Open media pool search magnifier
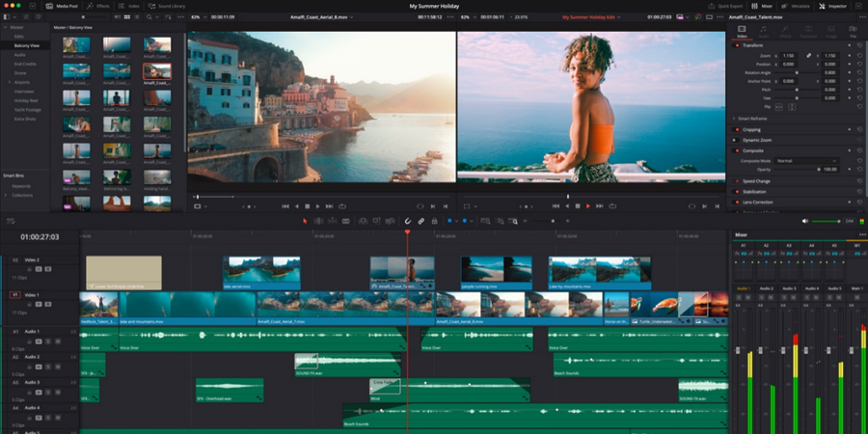This screenshot has width=868, height=434. tap(149, 17)
